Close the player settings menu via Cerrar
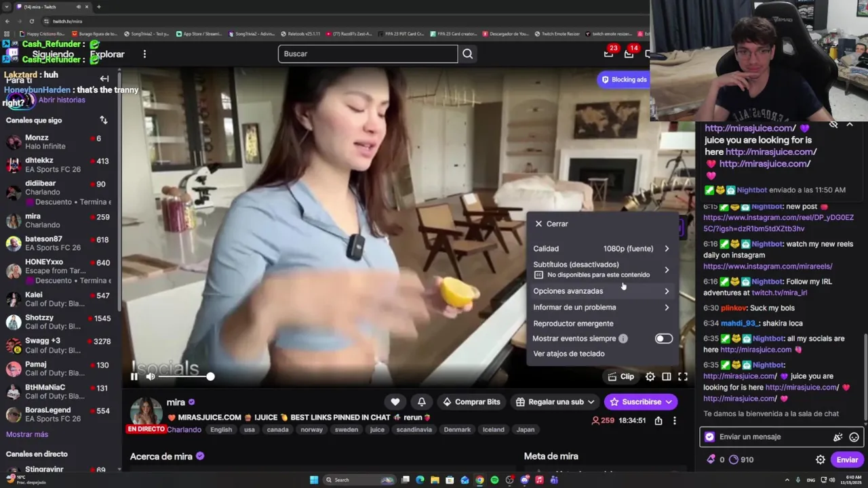The width and height of the screenshot is (868, 488). pos(552,224)
